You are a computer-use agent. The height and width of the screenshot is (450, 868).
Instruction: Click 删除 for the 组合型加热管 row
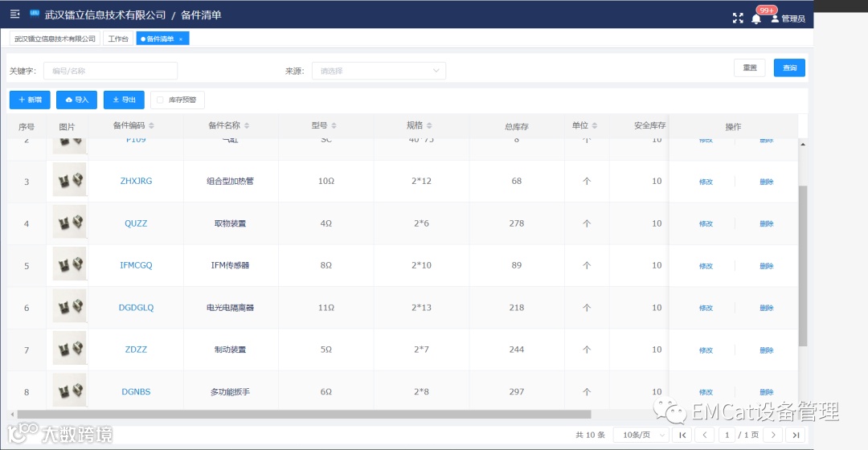[767, 182]
